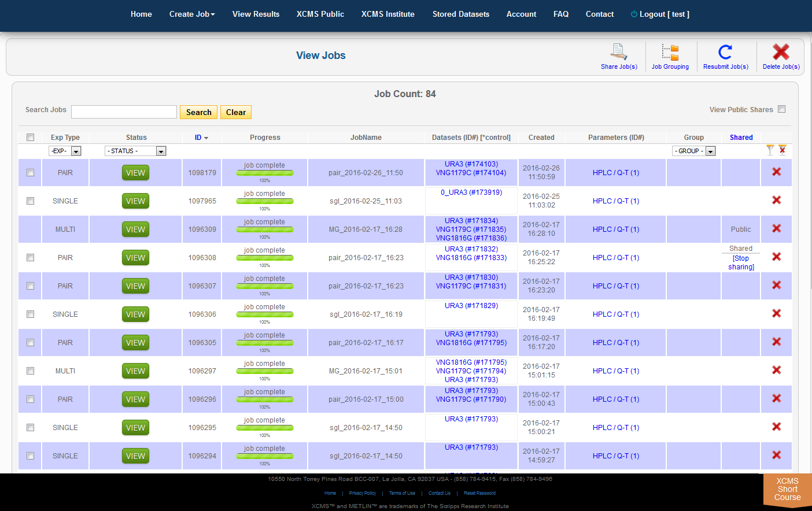Delete job 1096309 with red X

coord(777,228)
